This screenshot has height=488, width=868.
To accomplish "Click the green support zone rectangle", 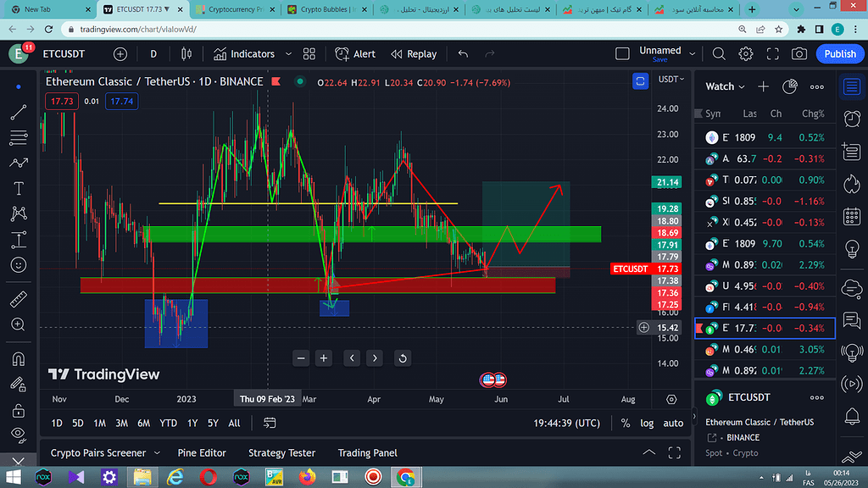I will pos(373,234).
